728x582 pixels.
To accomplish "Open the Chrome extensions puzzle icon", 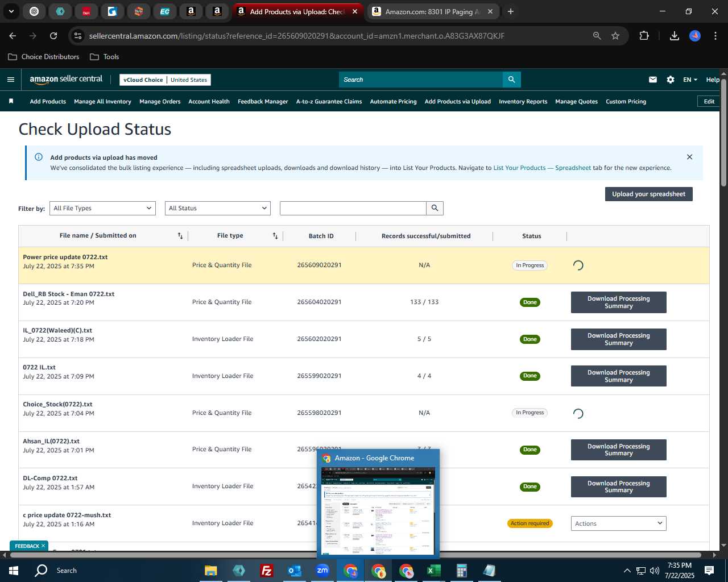I will point(644,36).
